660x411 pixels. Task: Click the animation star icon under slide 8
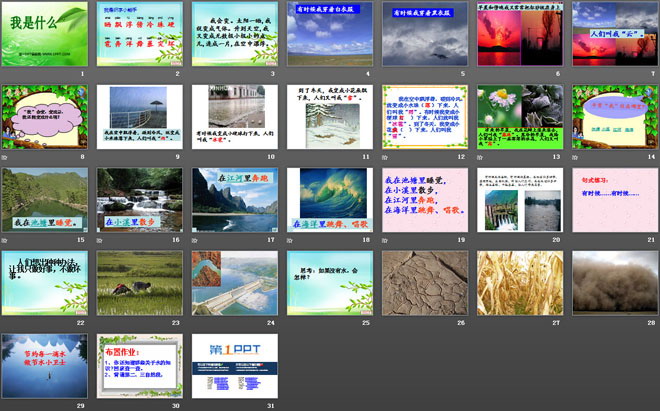click(5, 157)
